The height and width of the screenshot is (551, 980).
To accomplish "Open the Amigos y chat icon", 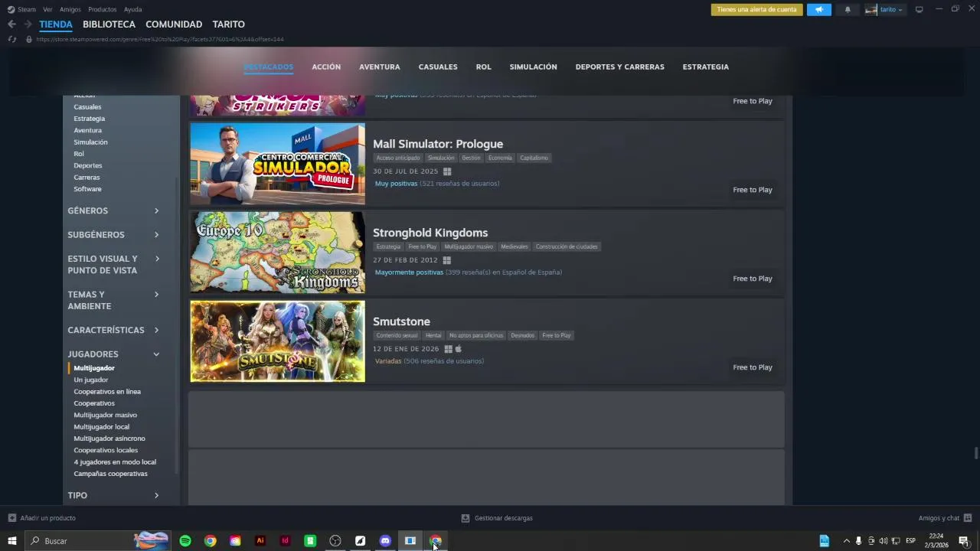I will (968, 518).
